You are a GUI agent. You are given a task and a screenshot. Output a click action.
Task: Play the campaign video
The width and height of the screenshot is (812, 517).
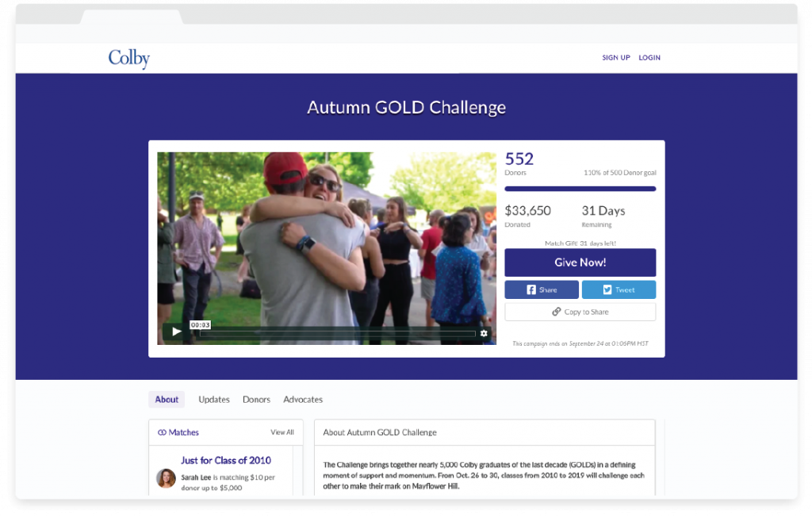pyautogui.click(x=177, y=331)
